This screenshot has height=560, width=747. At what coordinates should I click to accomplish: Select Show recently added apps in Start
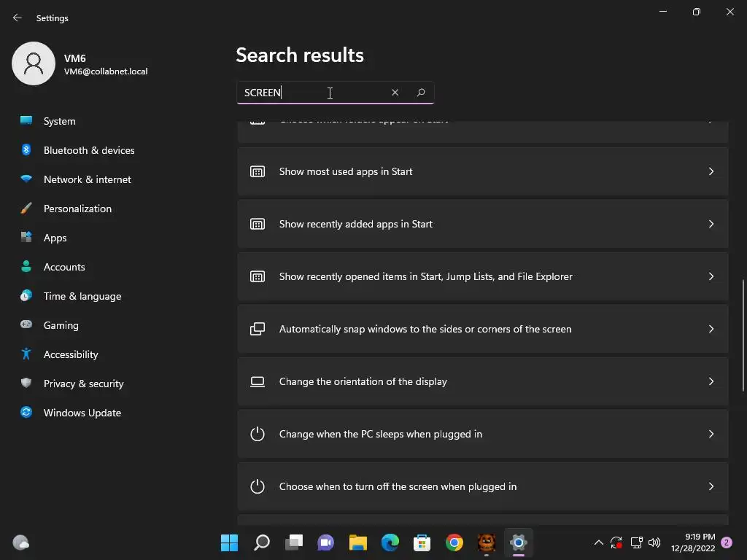(482, 224)
